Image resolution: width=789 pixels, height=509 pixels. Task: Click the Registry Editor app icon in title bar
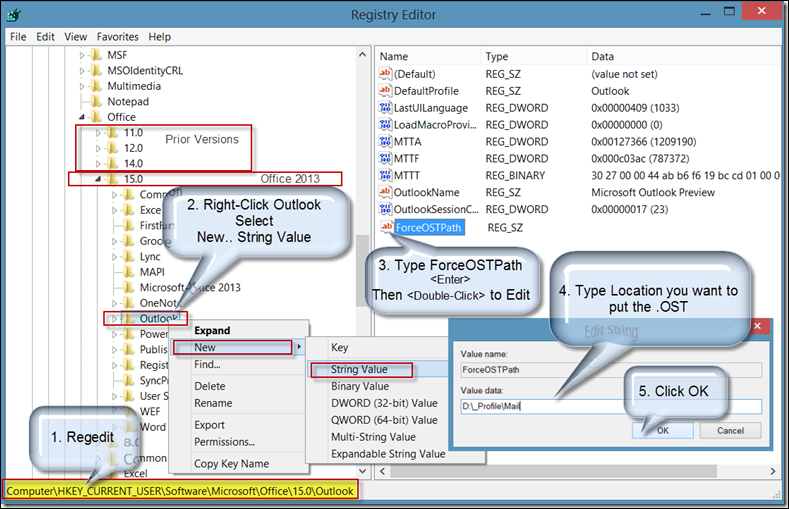[14, 15]
